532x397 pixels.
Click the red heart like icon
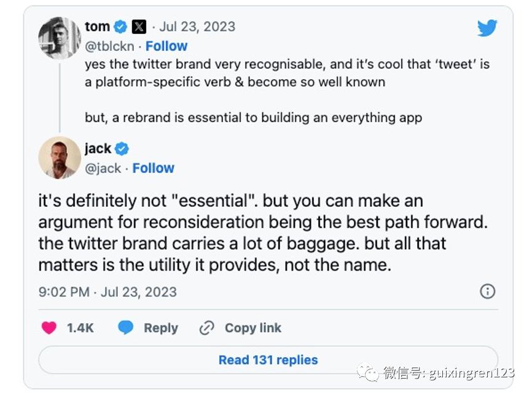(49, 328)
